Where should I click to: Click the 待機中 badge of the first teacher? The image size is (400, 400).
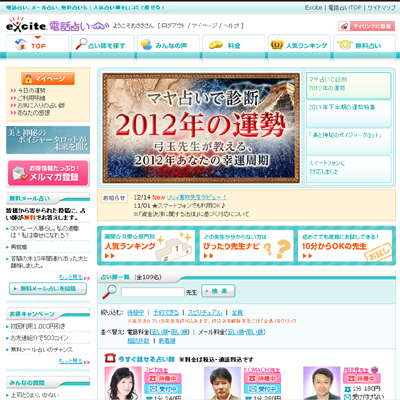163,379
